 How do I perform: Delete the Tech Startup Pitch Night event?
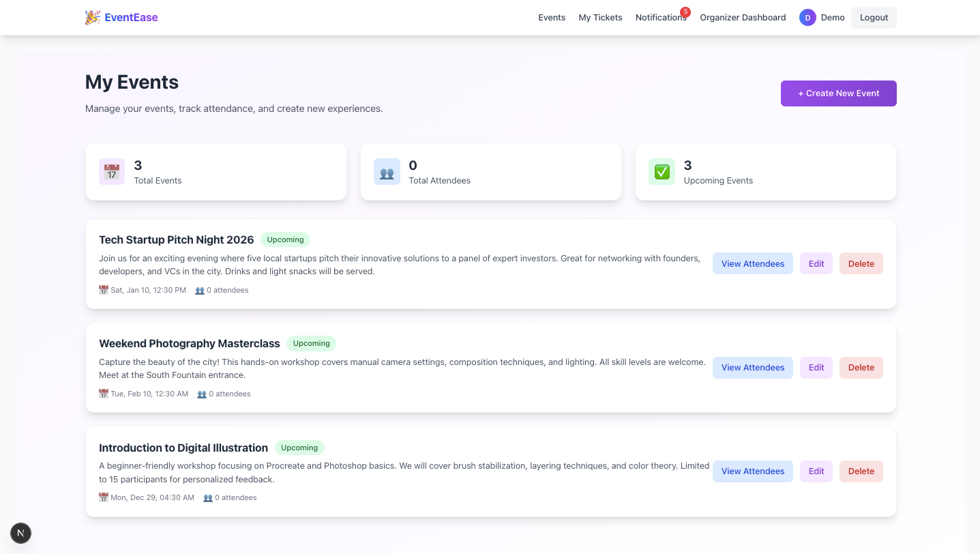pos(861,264)
